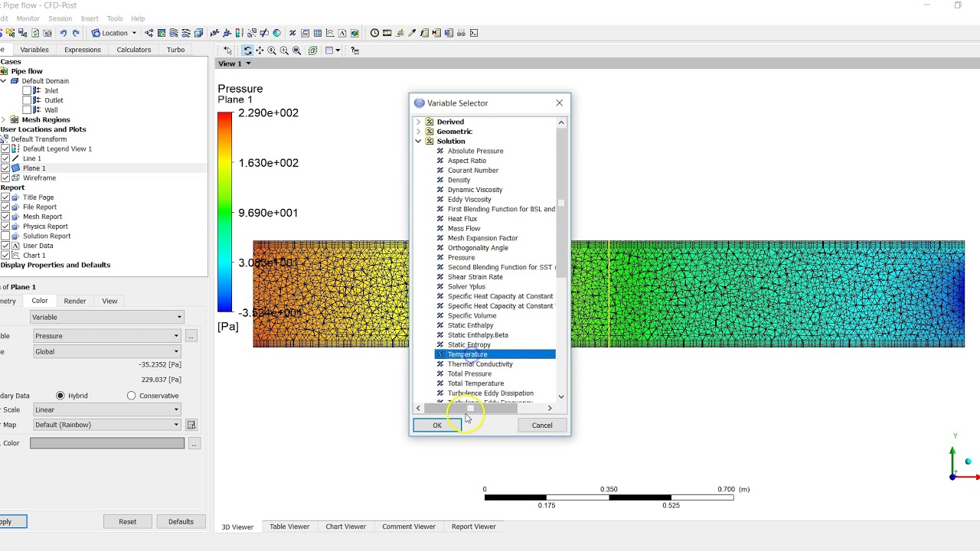Collapse the Solution variable group
Screen dimensions: 980x551
(418, 142)
